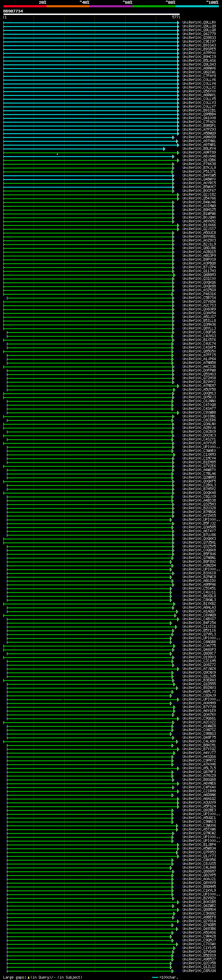The width and height of the screenshot is (222, 980).
Task: Select the UniRef100_A7PP00 label
Action: point(199,53)
